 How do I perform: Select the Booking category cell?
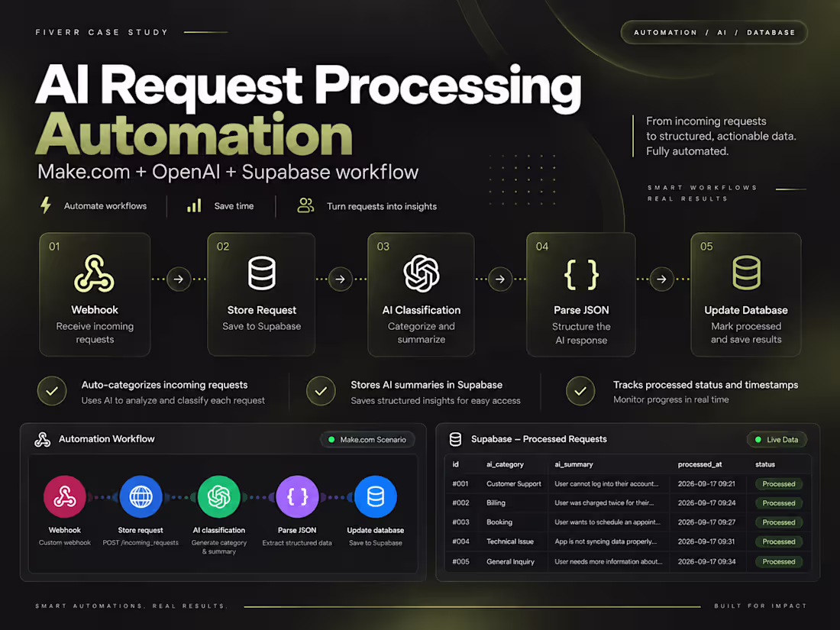point(499,522)
